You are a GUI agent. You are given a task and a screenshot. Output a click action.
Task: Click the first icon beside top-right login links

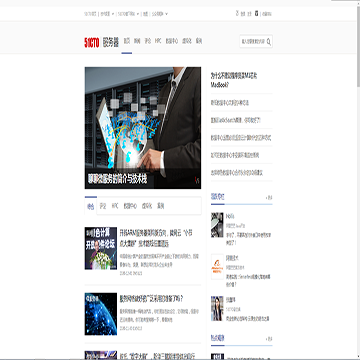point(237,14)
